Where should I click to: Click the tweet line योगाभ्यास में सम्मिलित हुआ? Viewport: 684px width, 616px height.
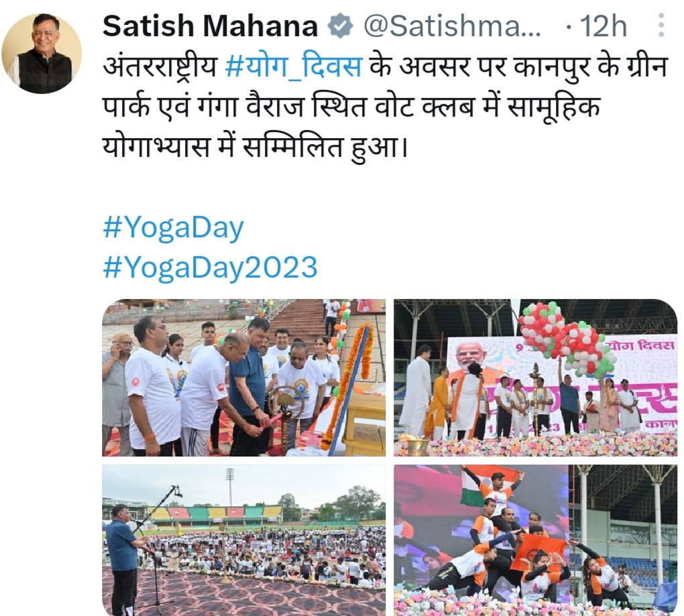point(255,147)
